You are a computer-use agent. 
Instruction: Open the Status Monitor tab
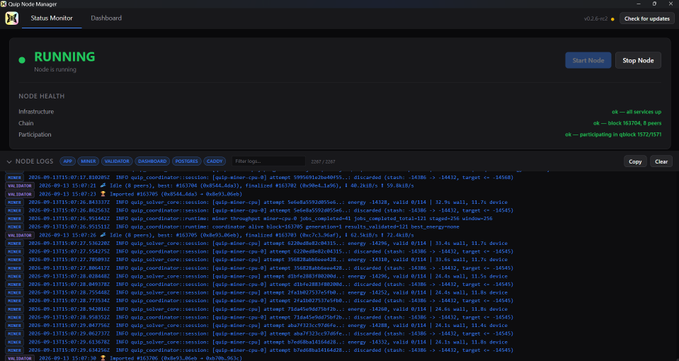(52, 18)
